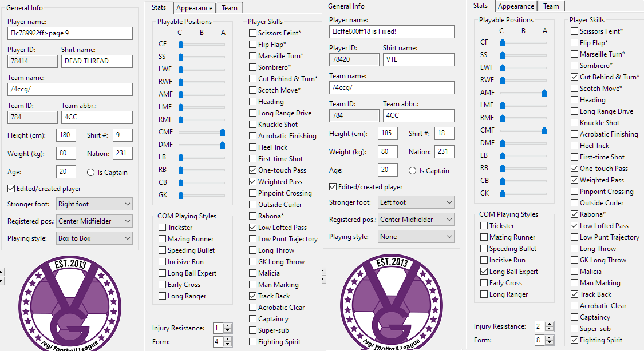Click Shirt # field showing 18
The width and height of the screenshot is (644, 351).
point(444,133)
